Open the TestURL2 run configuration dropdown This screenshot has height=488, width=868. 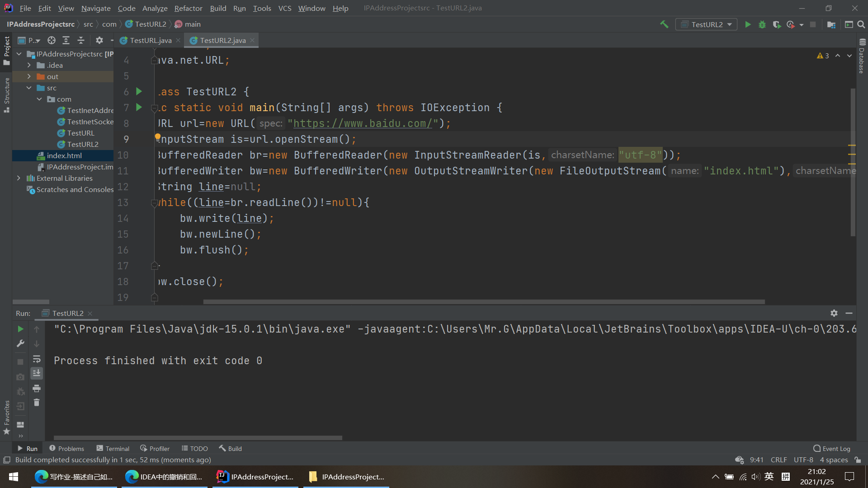pyautogui.click(x=706, y=24)
